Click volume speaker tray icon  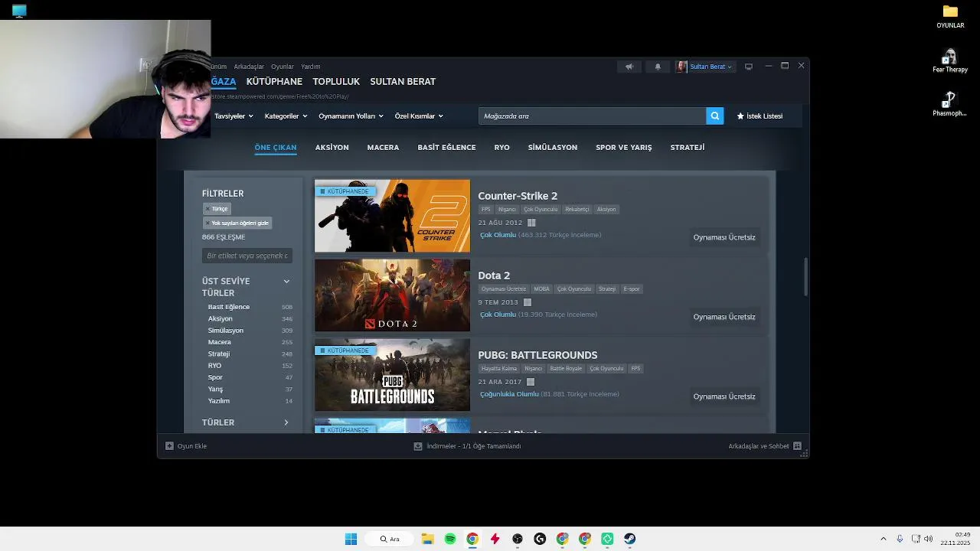tap(929, 539)
